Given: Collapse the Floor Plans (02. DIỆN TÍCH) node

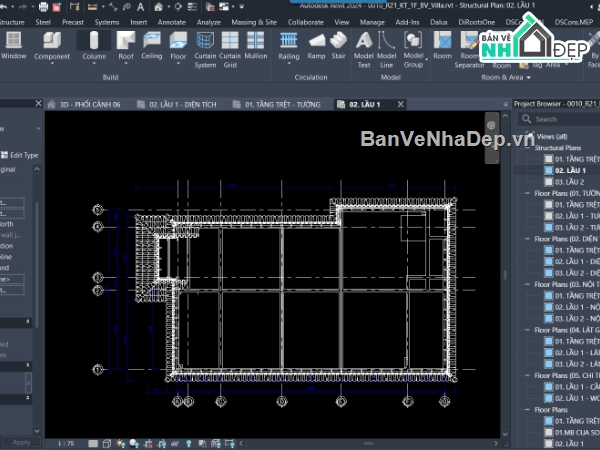Looking at the screenshot, I should pyautogui.click(x=528, y=239).
